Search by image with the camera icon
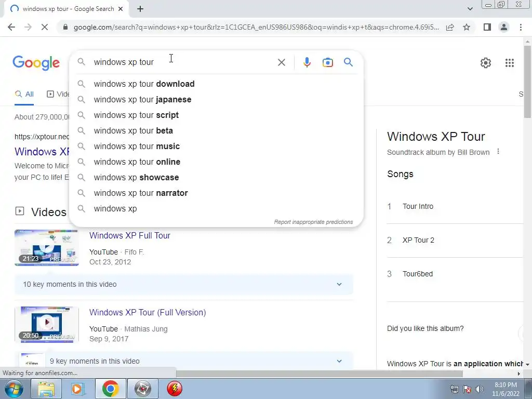This screenshot has width=532, height=399. point(327,62)
